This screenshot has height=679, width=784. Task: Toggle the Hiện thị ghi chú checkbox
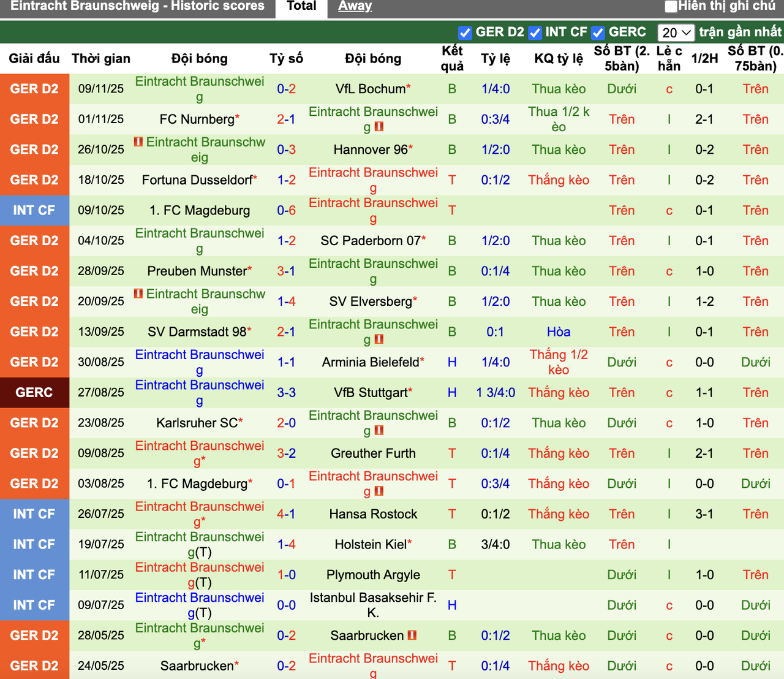(671, 7)
